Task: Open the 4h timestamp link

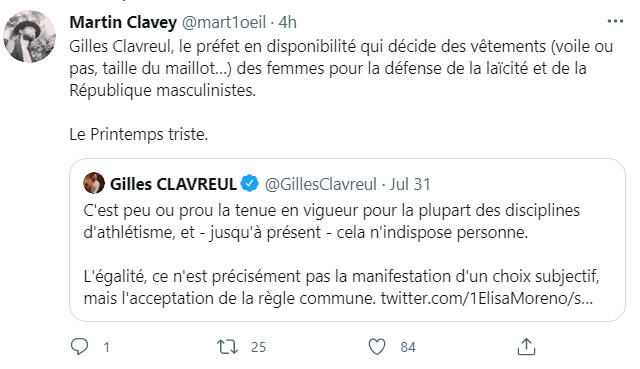Action: [x=287, y=22]
